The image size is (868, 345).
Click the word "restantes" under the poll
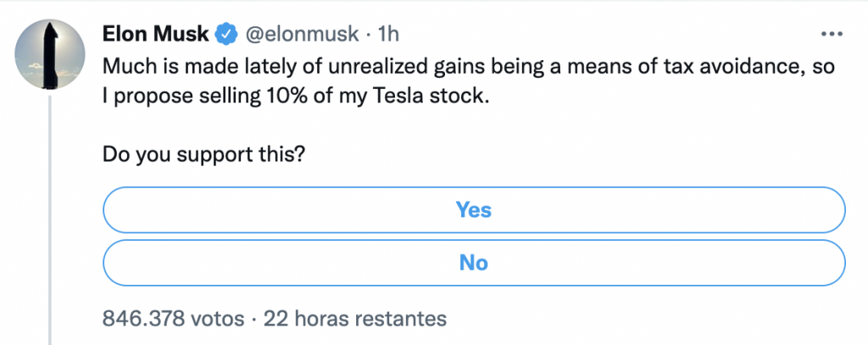399,319
